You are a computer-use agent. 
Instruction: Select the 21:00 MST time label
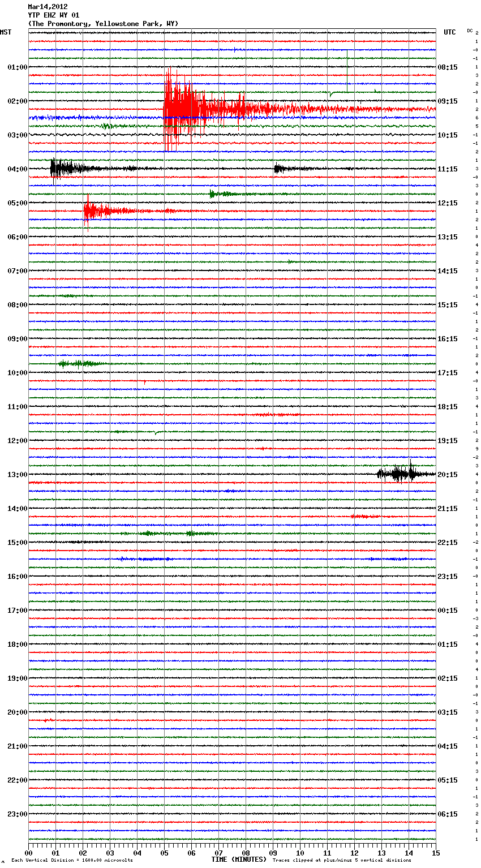click(17, 746)
